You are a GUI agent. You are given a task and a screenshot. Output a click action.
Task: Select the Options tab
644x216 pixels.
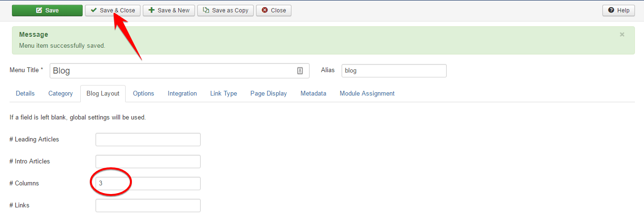[x=143, y=94]
